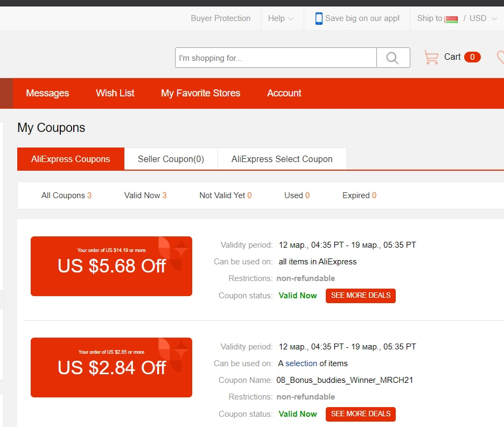The width and height of the screenshot is (504, 427).
Task: Click non-refundable restriction of $2.84 coupon
Action: click(x=306, y=397)
